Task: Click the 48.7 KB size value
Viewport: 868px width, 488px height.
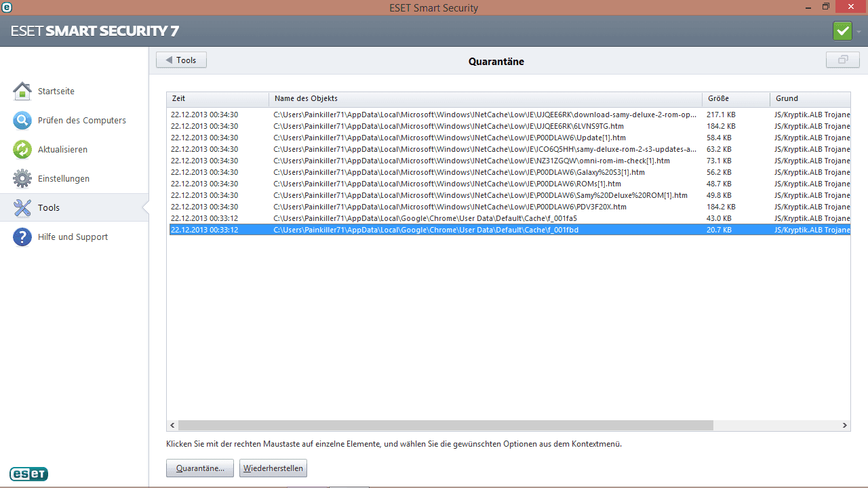Action: pyautogui.click(x=719, y=184)
